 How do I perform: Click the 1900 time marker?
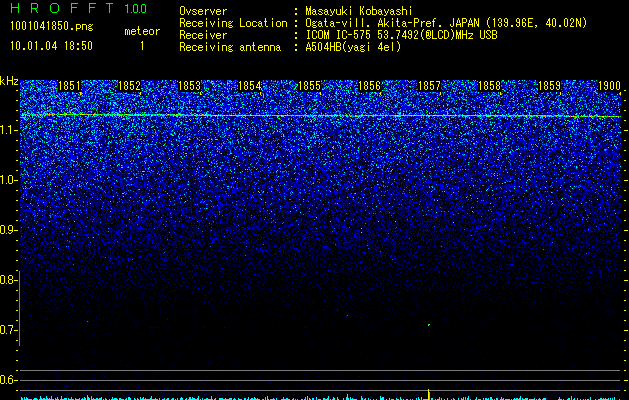point(609,86)
